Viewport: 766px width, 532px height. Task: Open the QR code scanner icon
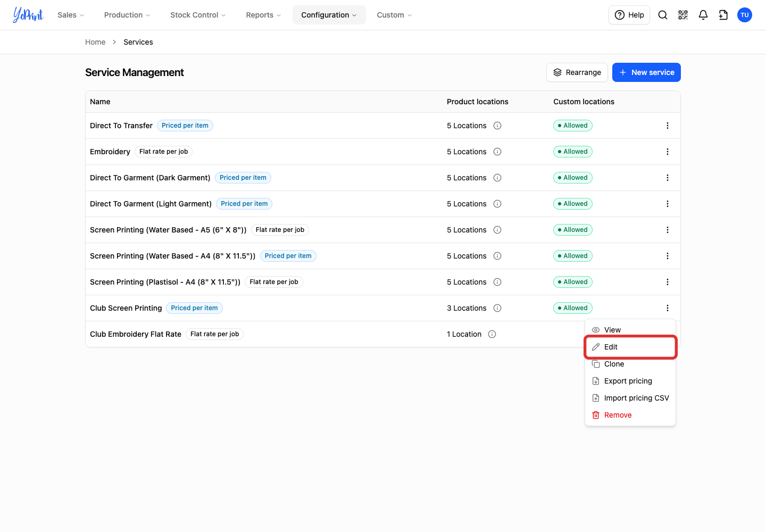tap(683, 15)
